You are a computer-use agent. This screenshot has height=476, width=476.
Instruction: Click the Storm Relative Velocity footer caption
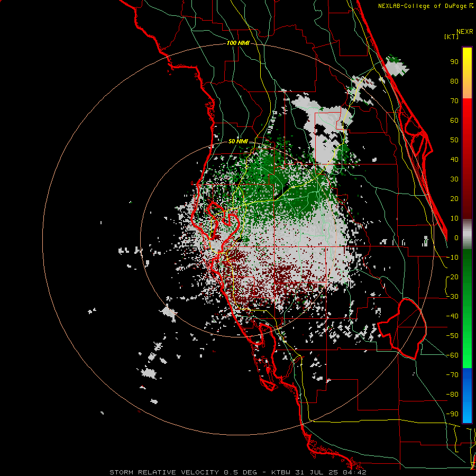[x=238, y=472]
